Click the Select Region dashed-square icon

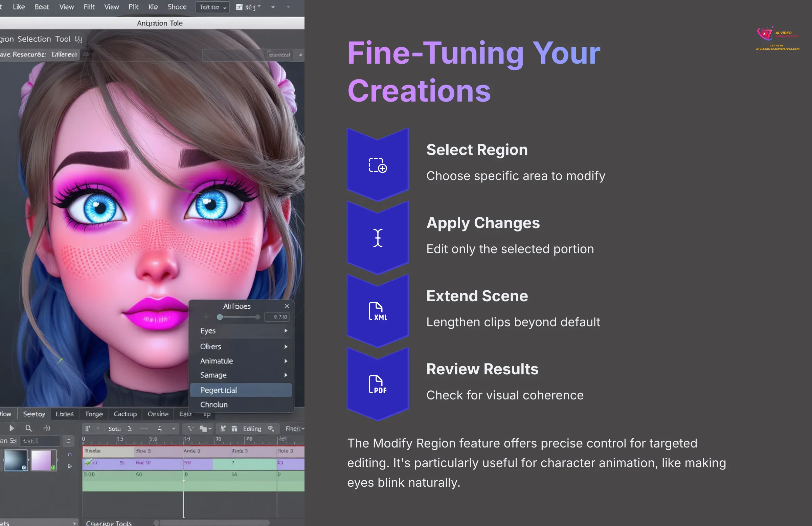coord(377,165)
